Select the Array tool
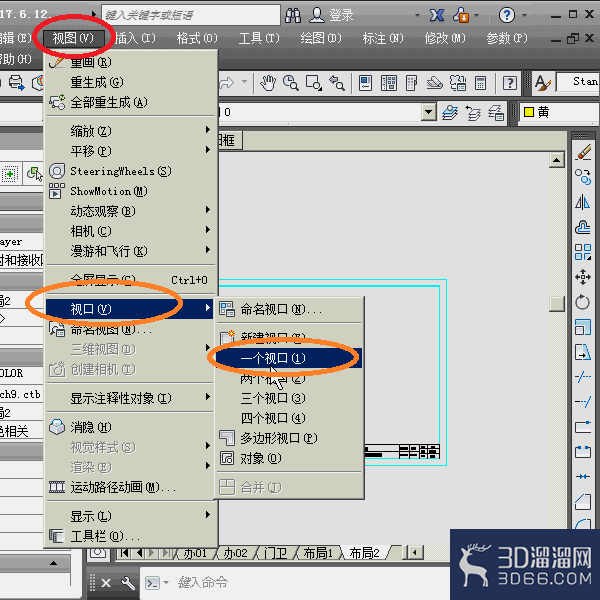The image size is (600, 600). coord(583,252)
